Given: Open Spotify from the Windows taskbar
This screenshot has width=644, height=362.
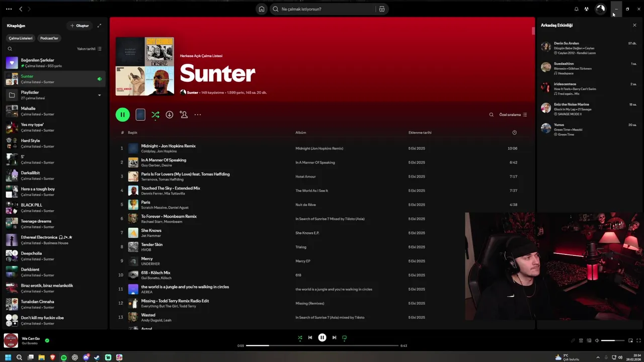Looking at the screenshot, I should pos(63,357).
